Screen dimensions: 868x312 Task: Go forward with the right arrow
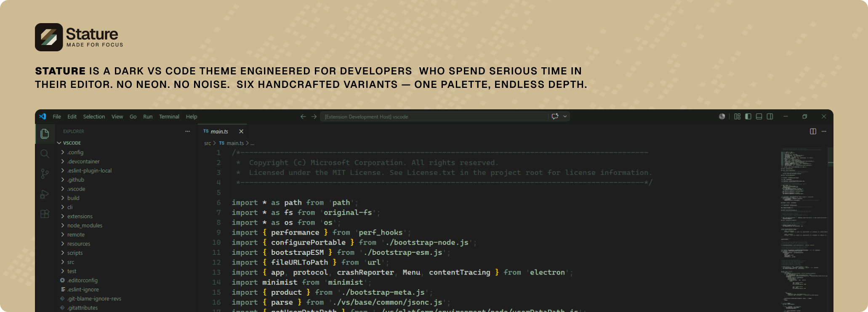pos(314,116)
